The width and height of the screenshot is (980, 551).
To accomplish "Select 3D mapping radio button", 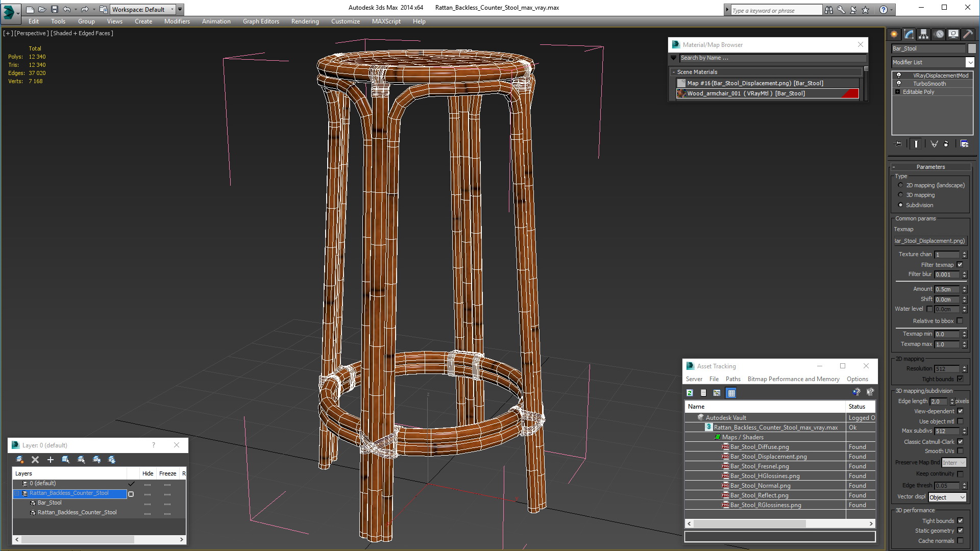I will click(x=900, y=195).
